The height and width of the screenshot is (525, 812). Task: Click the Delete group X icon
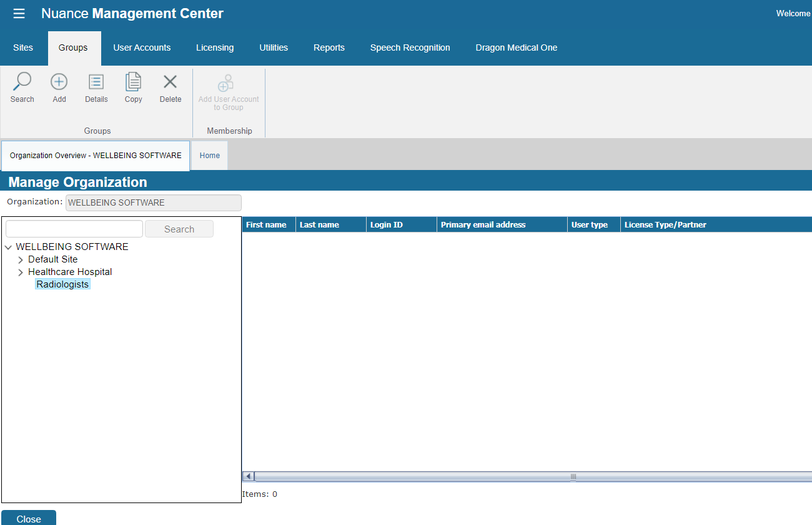[170, 82]
